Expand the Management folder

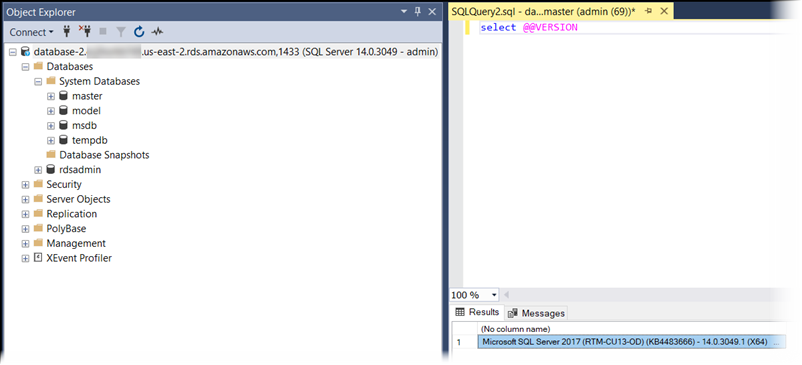point(25,244)
